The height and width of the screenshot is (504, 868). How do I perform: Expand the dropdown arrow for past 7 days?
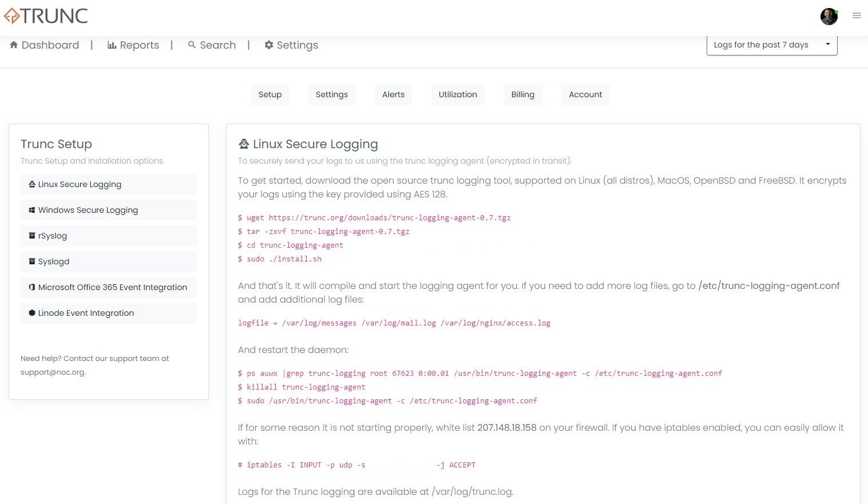(827, 44)
